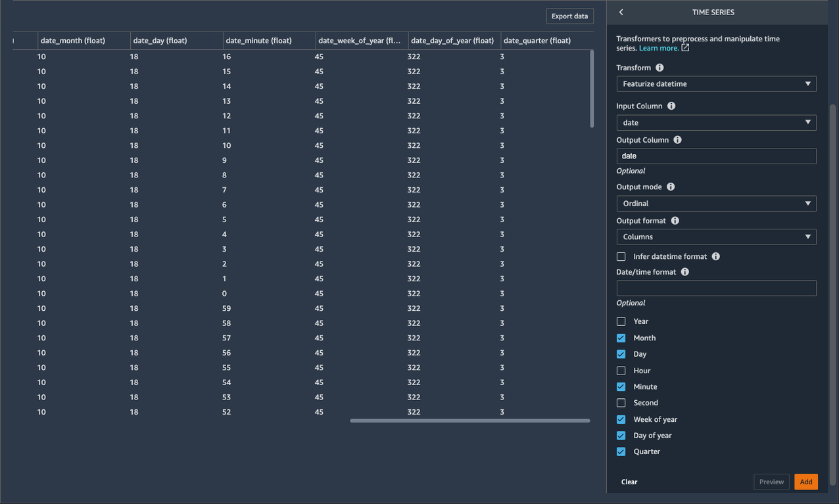Click inside the Date/time format input field
This screenshot has height=504, width=839.
(716, 288)
